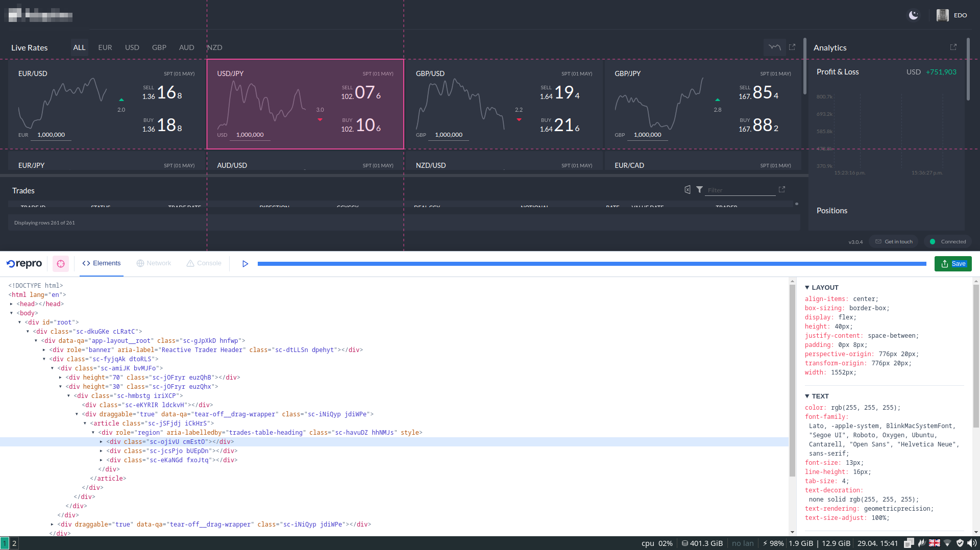This screenshot has width=980, height=550.
Task: Click the Get in touch button
Action: [x=894, y=242]
